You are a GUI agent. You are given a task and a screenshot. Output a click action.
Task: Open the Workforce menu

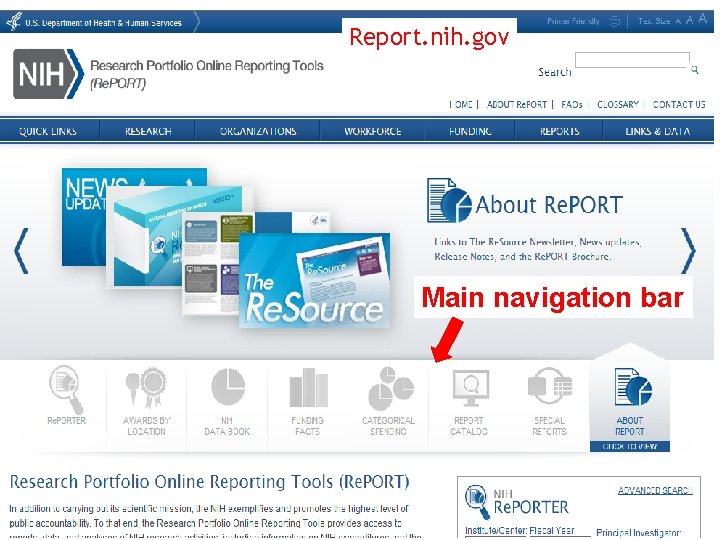(x=373, y=131)
